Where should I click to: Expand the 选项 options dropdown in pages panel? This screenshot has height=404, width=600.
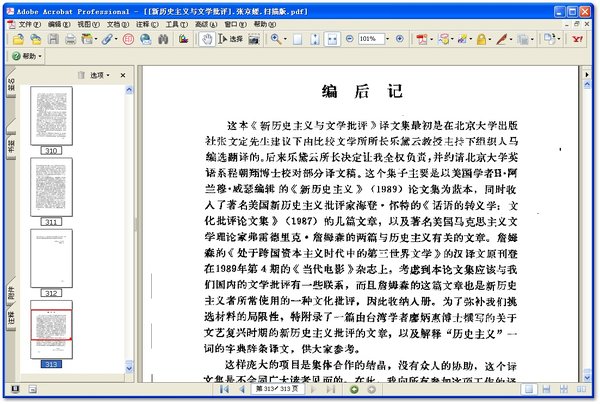[x=98, y=76]
